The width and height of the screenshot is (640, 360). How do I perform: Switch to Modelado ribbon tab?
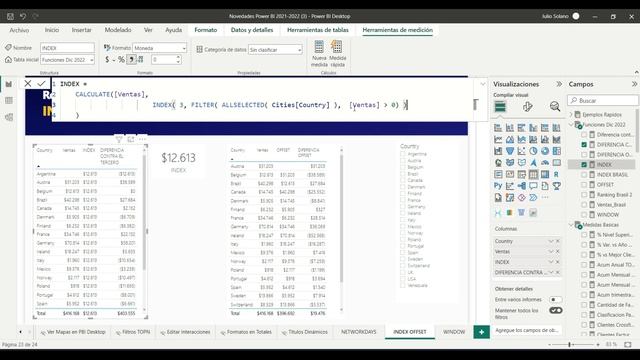click(118, 30)
